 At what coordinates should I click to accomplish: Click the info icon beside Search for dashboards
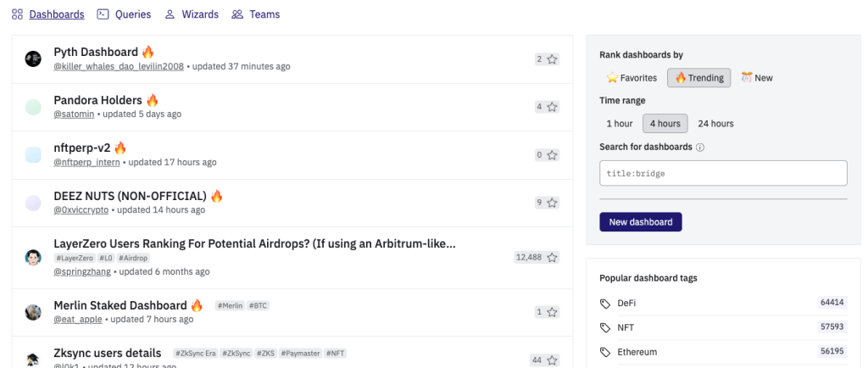700,148
